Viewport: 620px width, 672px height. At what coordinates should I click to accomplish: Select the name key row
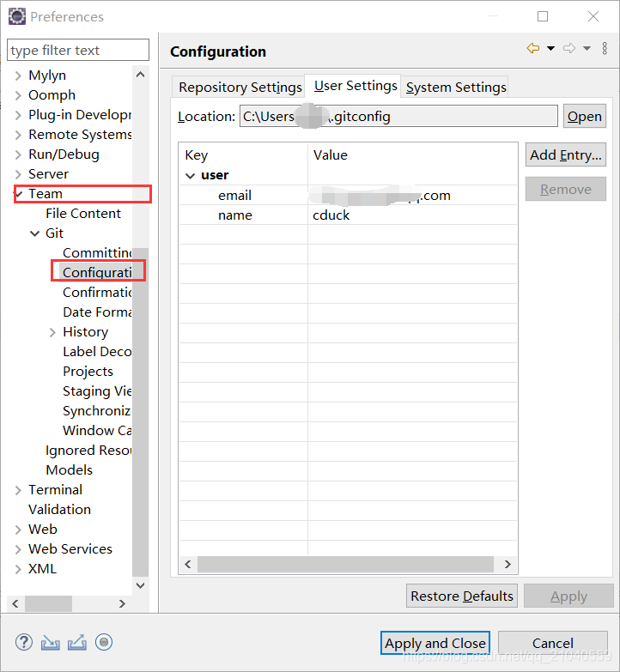tap(348, 215)
